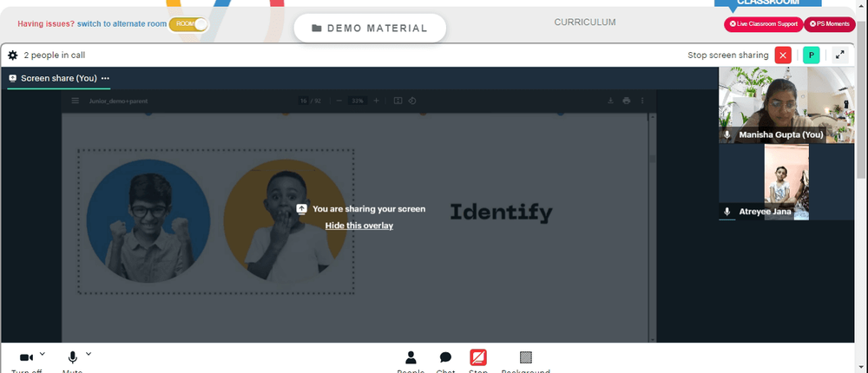The image size is (868, 373).
Task: Open Live Classroom Support
Action: pyautogui.click(x=763, y=24)
